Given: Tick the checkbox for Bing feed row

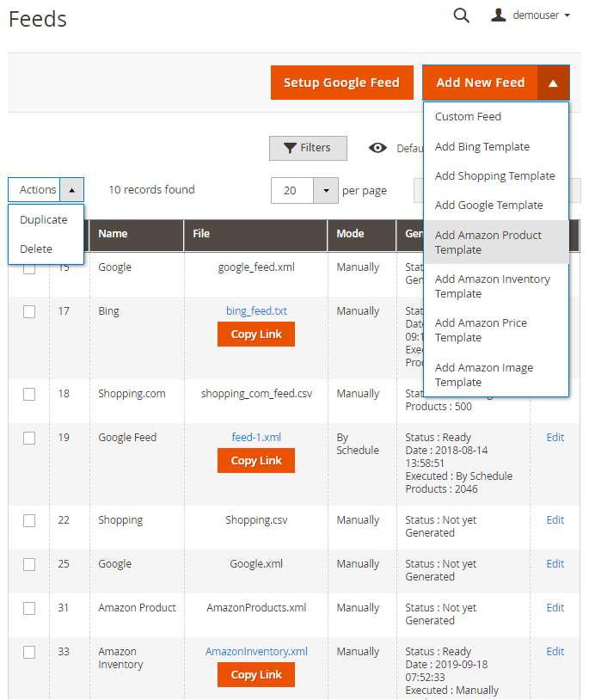Looking at the screenshot, I should [29, 311].
